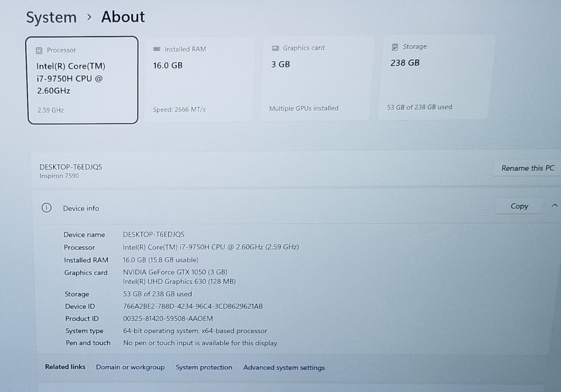Select the Installed RAM summary card
561x392 pixels.
coord(199,80)
